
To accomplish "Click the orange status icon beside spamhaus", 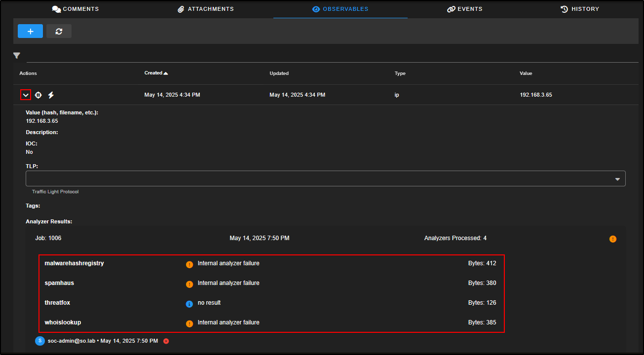I will [189, 284].
